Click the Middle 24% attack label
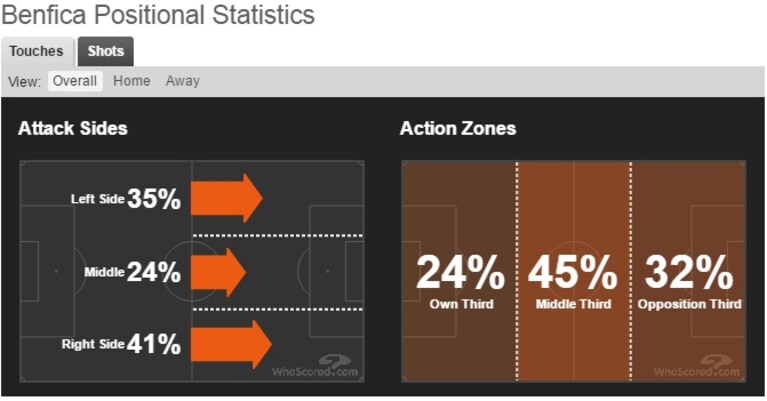767x401 pixels. point(132,272)
